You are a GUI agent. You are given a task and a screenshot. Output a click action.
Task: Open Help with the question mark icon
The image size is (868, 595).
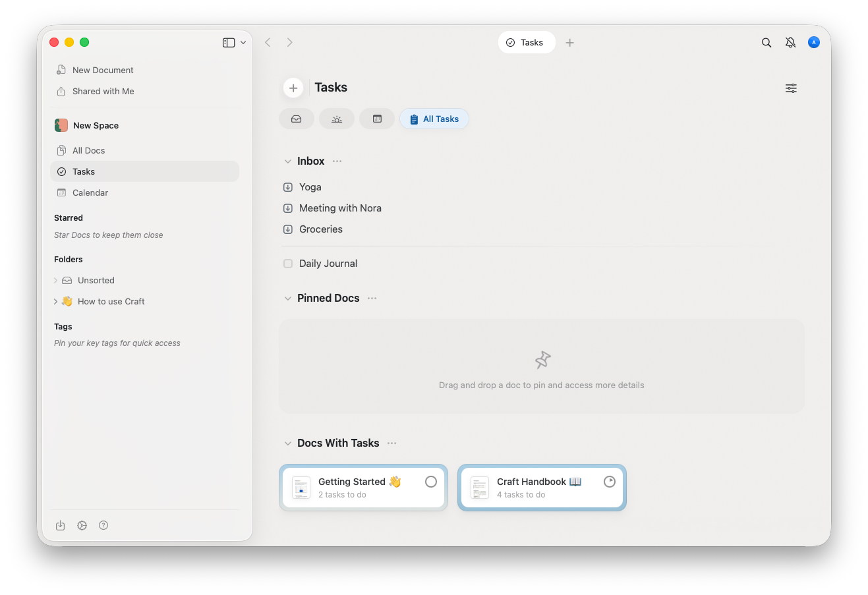[103, 525]
